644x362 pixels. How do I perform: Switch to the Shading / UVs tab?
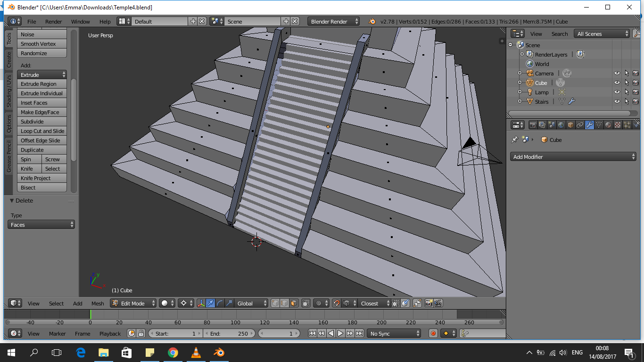tap(8, 90)
